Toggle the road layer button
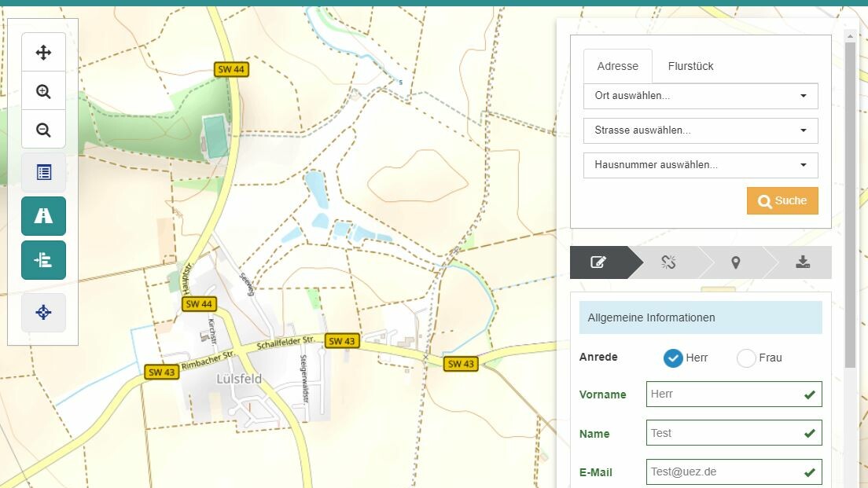 point(43,216)
